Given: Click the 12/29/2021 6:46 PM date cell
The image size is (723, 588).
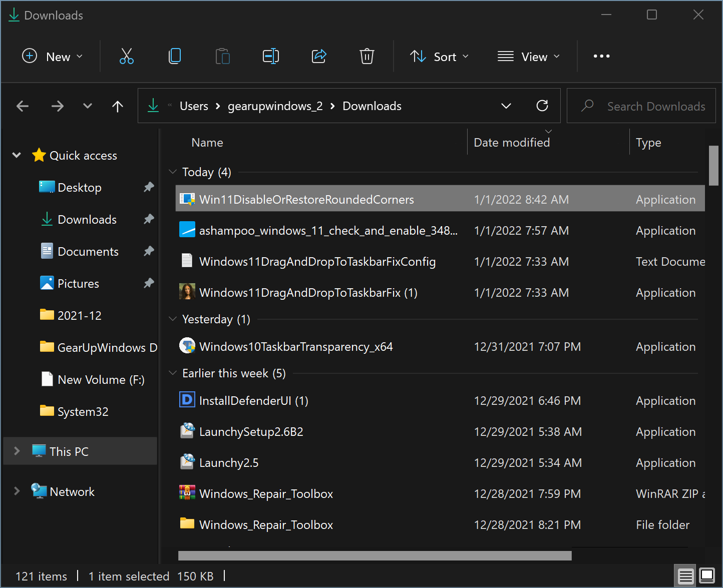Looking at the screenshot, I should (x=527, y=401).
